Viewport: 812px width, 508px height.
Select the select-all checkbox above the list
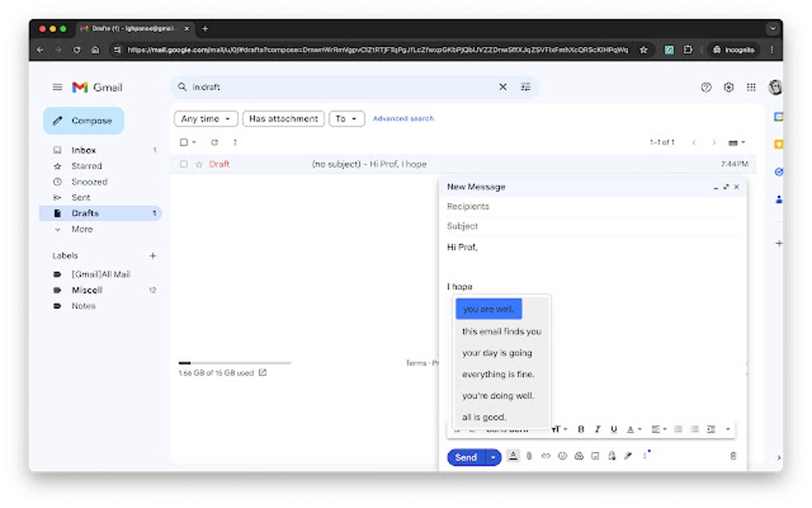click(x=182, y=142)
